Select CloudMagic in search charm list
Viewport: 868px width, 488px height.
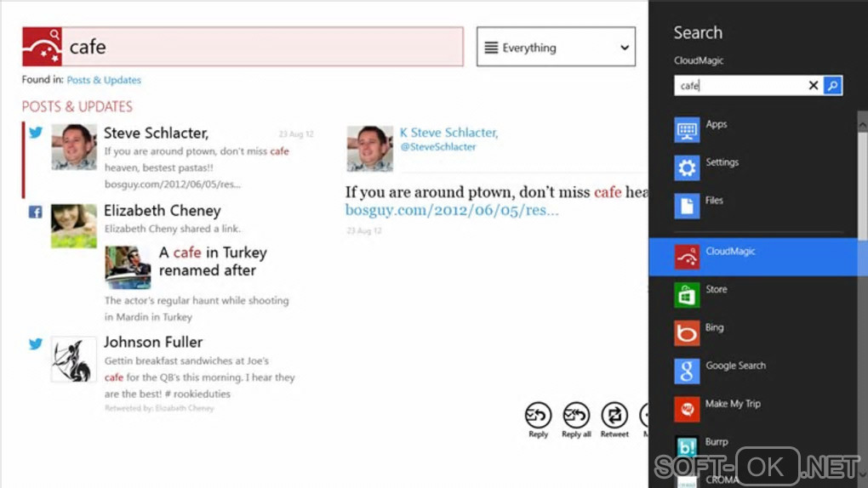(x=754, y=257)
